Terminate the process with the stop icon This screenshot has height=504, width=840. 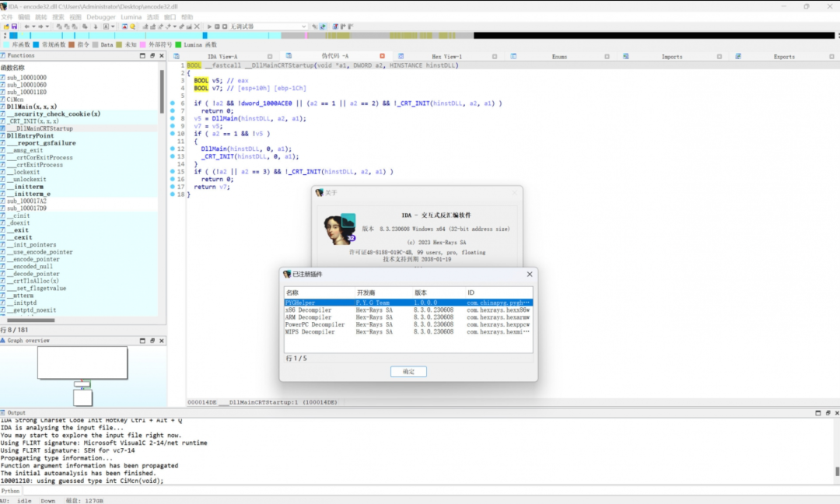click(225, 26)
